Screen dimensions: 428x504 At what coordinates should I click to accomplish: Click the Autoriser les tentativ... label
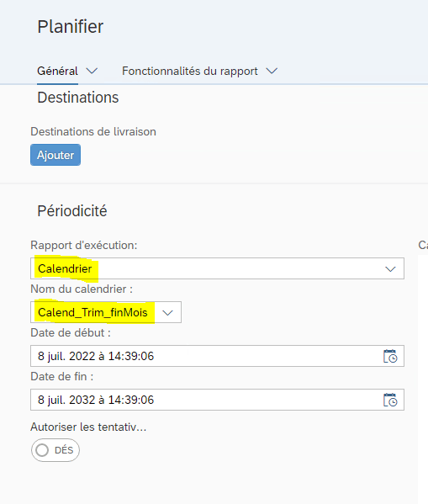tap(88, 427)
